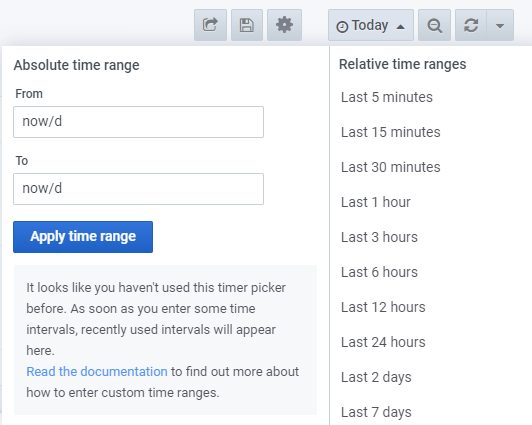Choose Last 24 hours range
This screenshot has height=425, width=532.
[x=383, y=342]
